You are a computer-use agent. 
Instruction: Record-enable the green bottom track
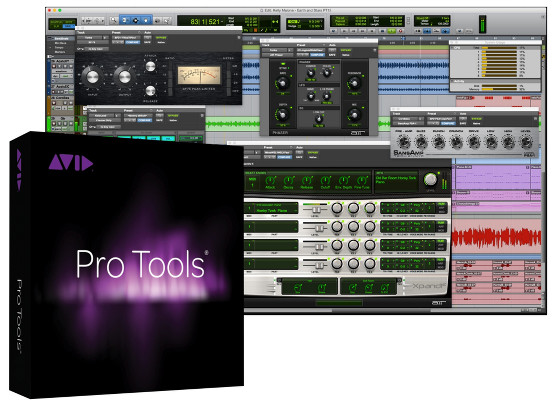[x=54, y=124]
